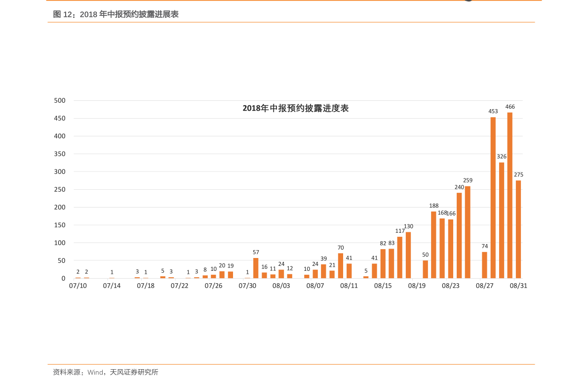This screenshot has height=386, width=588.
Task: Click the data label 117
Action: tap(400, 231)
